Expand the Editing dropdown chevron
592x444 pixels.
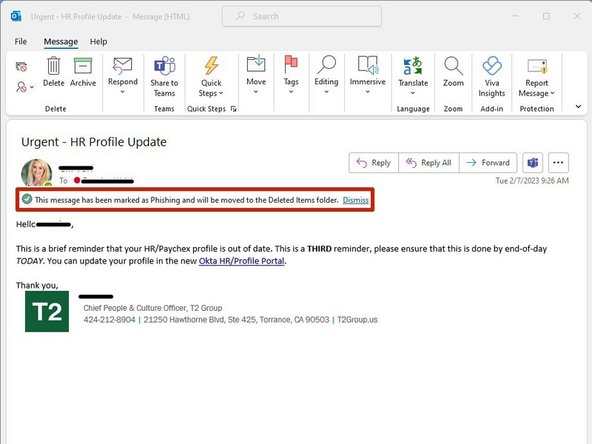coord(326,92)
